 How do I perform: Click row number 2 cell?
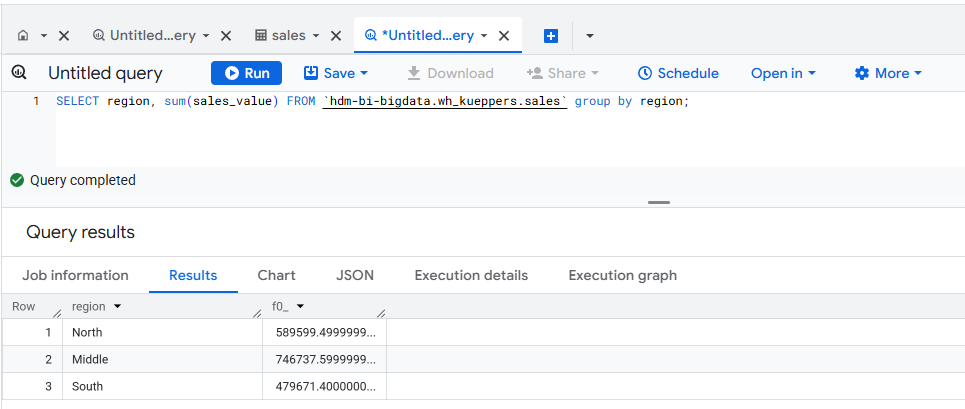33,359
